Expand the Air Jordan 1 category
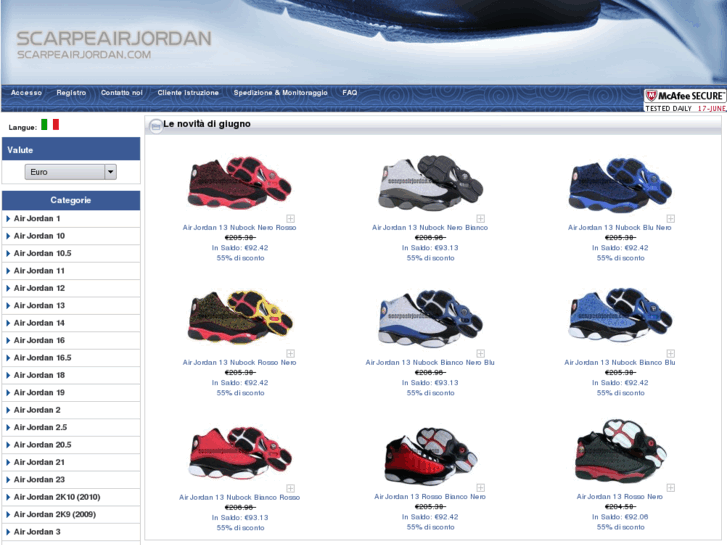727x545 pixels. [71, 218]
